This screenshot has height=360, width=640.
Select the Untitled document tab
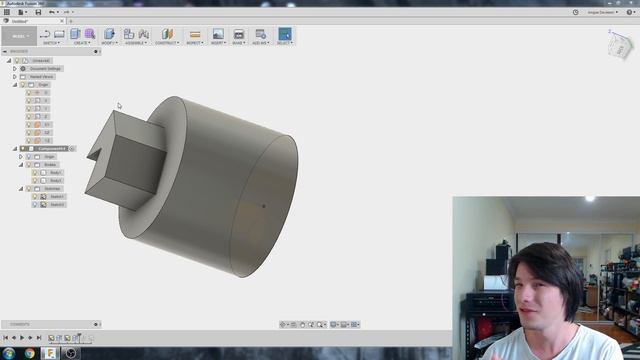coord(32,21)
